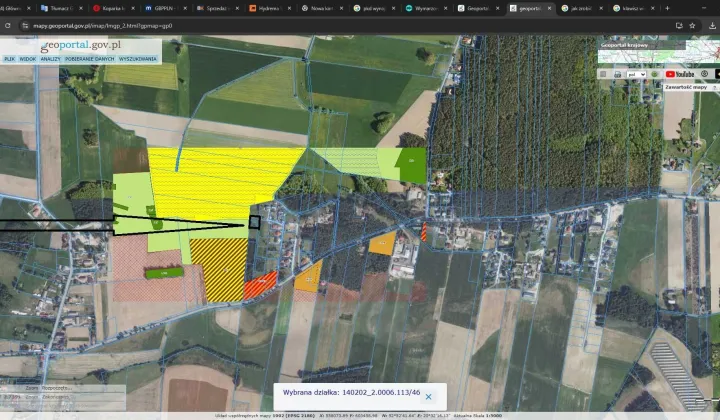Open the WIDOK menu
The width and height of the screenshot is (720, 420).
point(27,59)
